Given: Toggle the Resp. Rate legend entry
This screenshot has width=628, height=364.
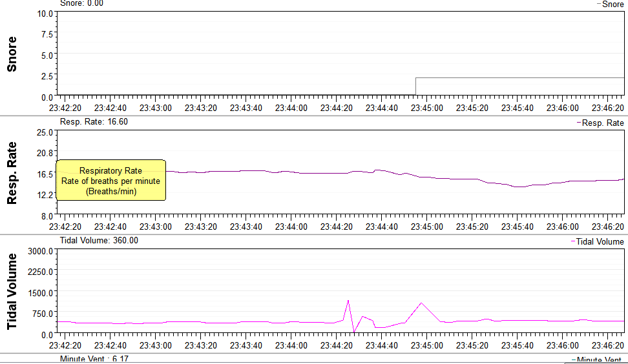Looking at the screenshot, I should coord(600,123).
